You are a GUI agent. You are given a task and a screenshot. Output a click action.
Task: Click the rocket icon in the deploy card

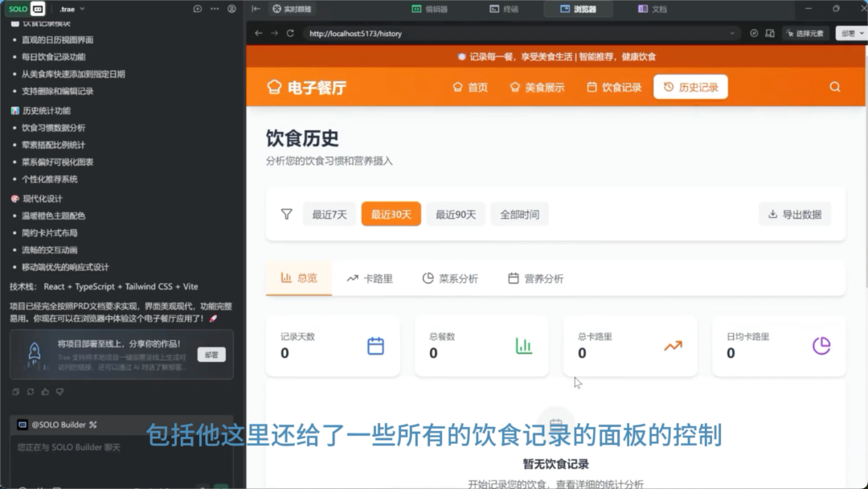point(35,354)
